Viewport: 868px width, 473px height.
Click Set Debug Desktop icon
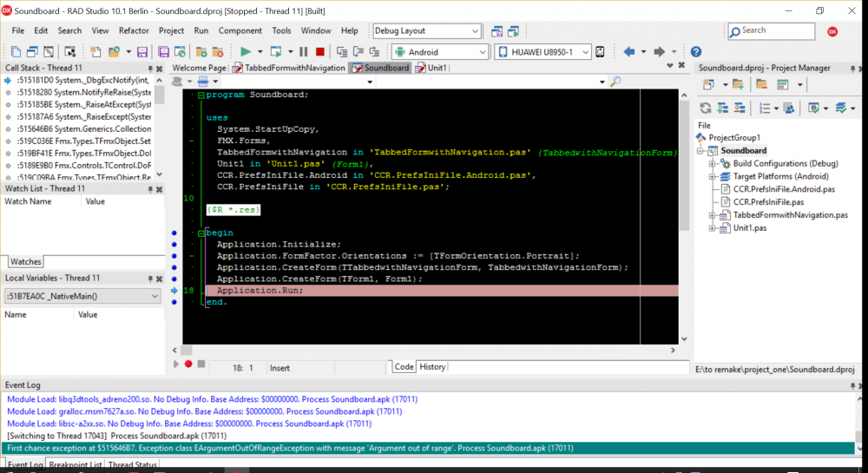[x=514, y=31]
